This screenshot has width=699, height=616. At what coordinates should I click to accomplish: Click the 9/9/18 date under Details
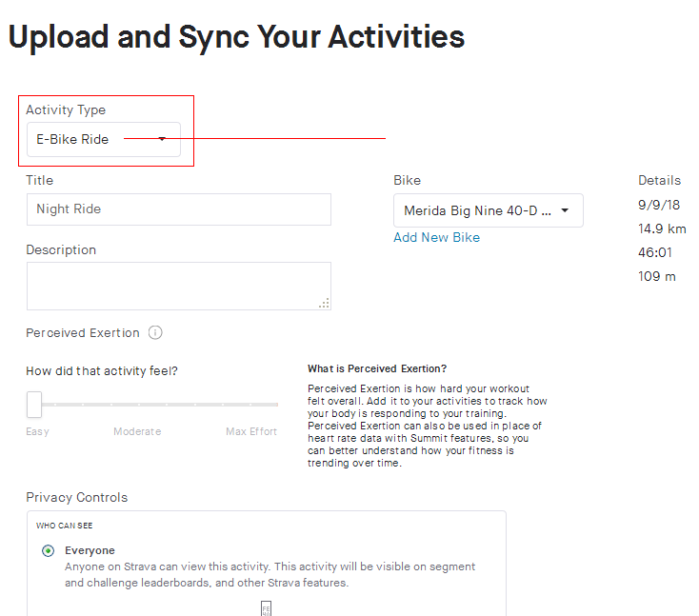[x=659, y=205]
